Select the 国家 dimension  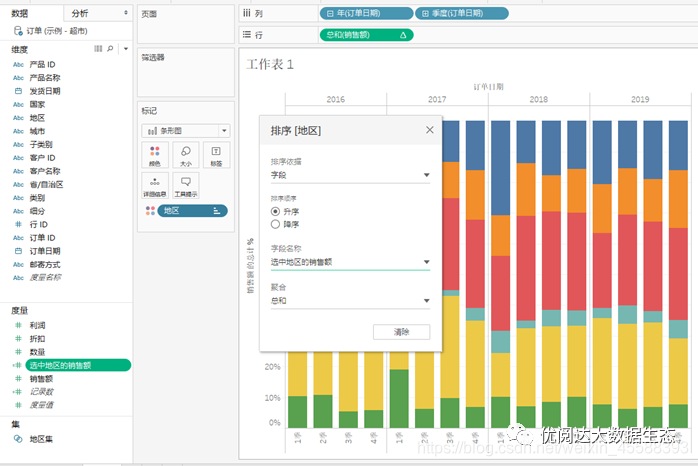[x=37, y=105]
